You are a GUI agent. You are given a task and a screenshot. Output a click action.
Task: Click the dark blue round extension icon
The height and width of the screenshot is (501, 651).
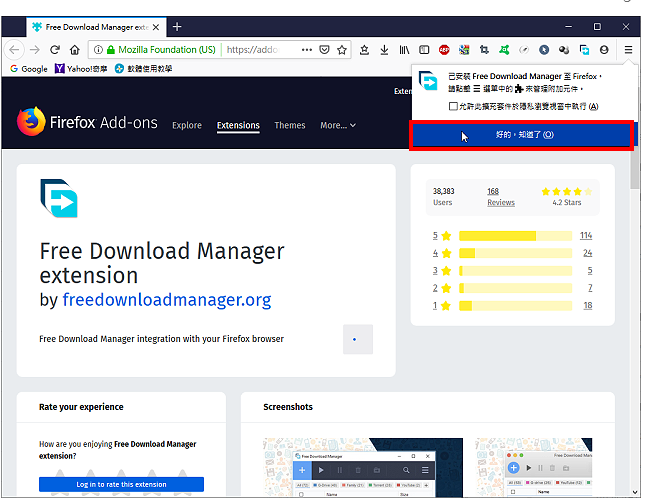(544, 50)
